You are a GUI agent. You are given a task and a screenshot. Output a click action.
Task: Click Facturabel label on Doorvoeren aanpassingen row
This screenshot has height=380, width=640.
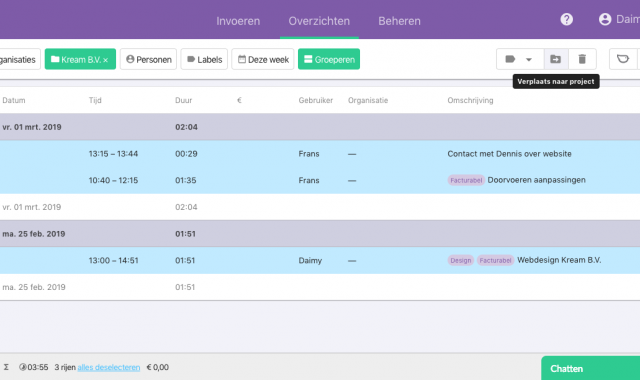(x=466, y=180)
